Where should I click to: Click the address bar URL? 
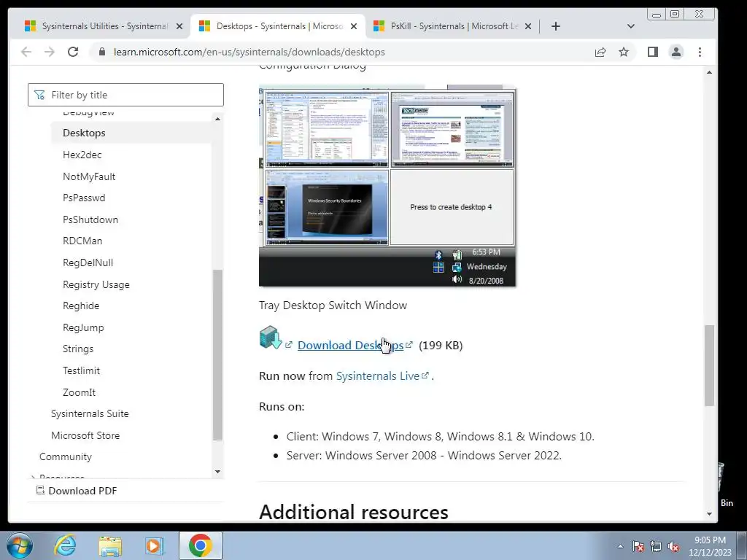(249, 52)
